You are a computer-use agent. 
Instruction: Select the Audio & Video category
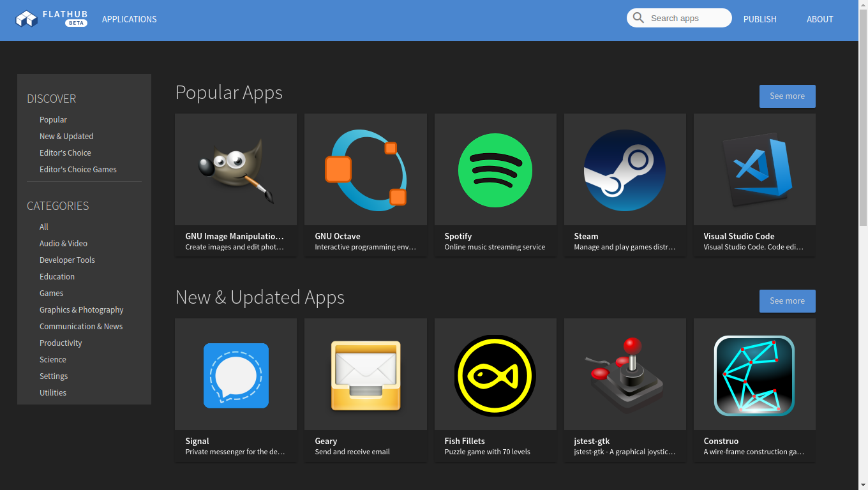coord(63,243)
